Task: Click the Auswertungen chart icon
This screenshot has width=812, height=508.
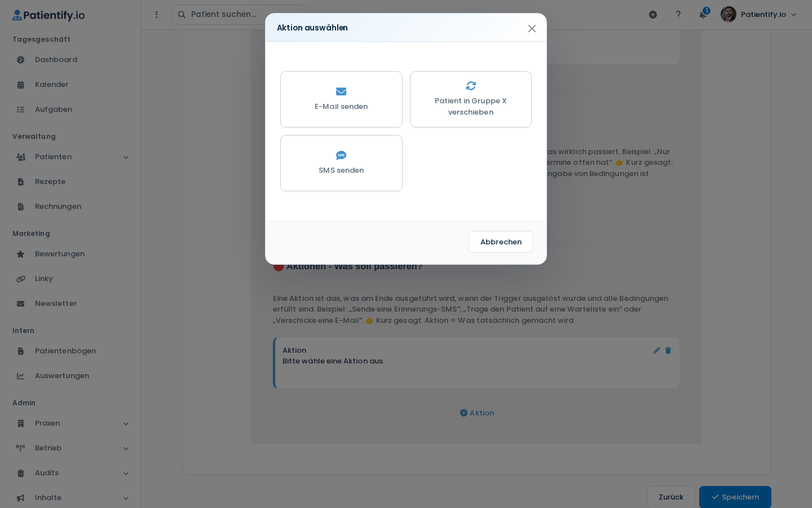Action: click(21, 376)
